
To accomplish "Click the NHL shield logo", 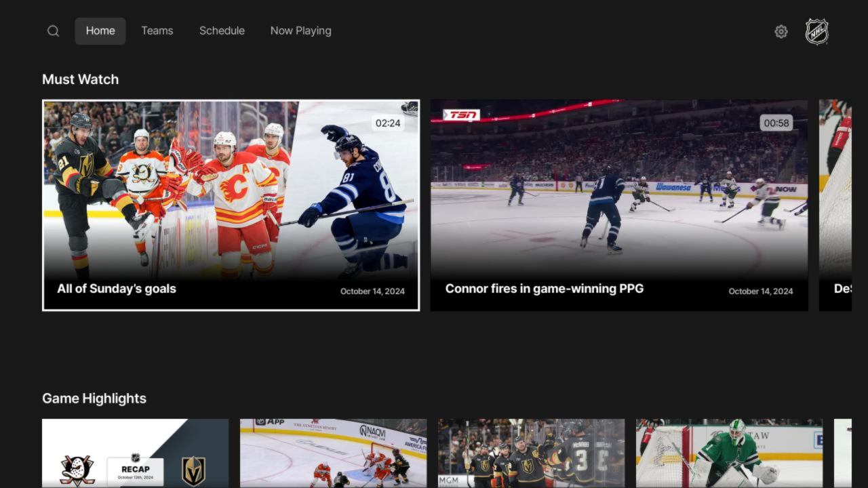I will (816, 30).
